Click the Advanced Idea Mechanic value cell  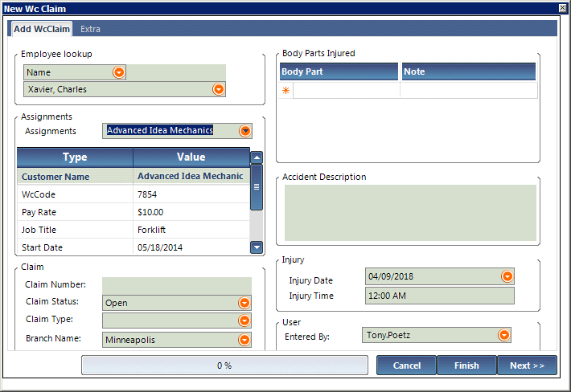click(191, 177)
